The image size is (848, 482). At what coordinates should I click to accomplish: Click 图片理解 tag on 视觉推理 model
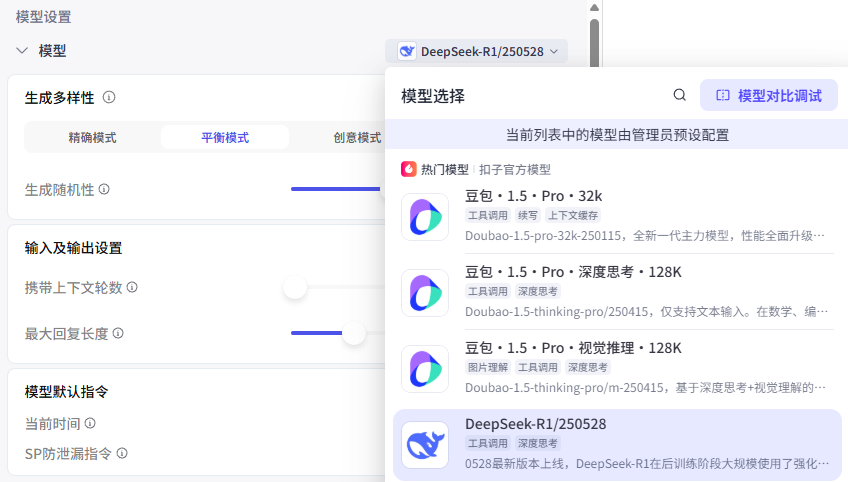[x=488, y=367]
